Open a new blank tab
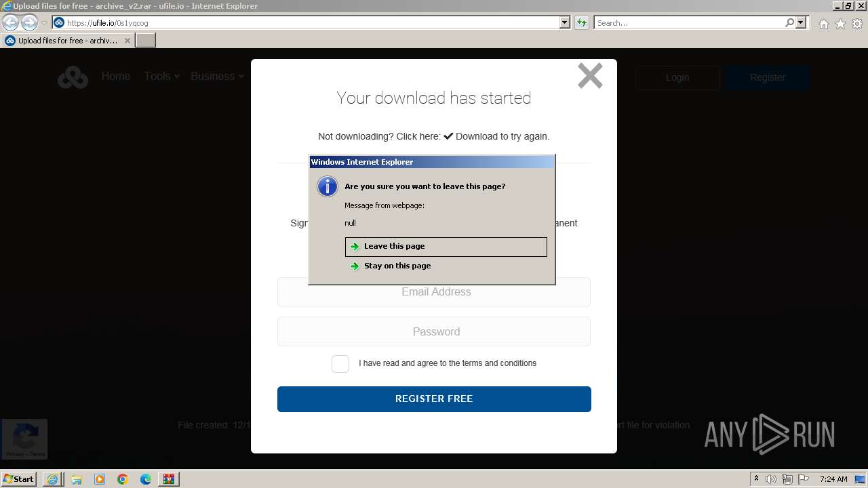Image resolution: width=868 pixels, height=488 pixels. coord(146,41)
